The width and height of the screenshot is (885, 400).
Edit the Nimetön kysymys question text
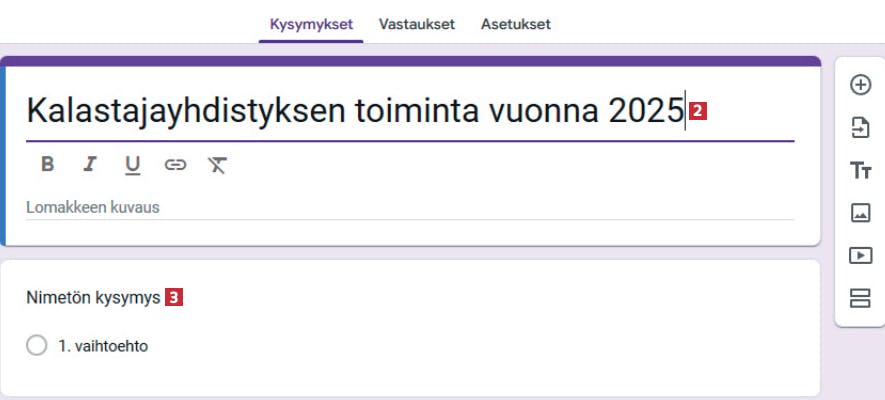[93, 298]
